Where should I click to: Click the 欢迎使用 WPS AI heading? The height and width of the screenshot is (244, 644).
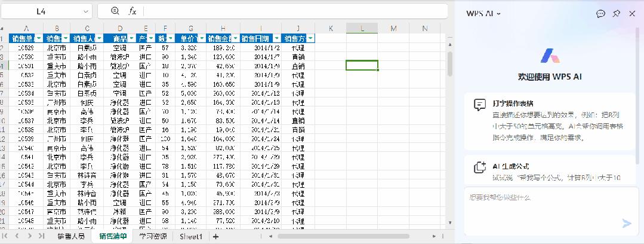[x=550, y=77]
